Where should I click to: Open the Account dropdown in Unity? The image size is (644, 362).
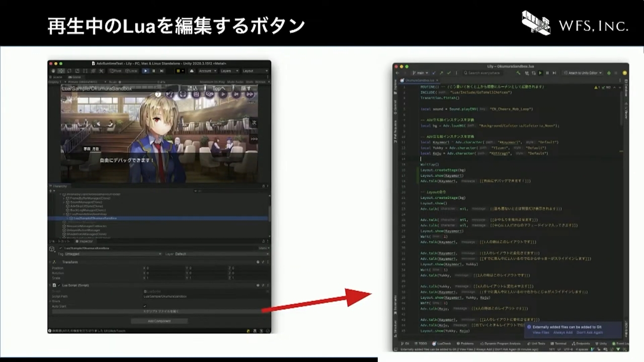point(207,71)
